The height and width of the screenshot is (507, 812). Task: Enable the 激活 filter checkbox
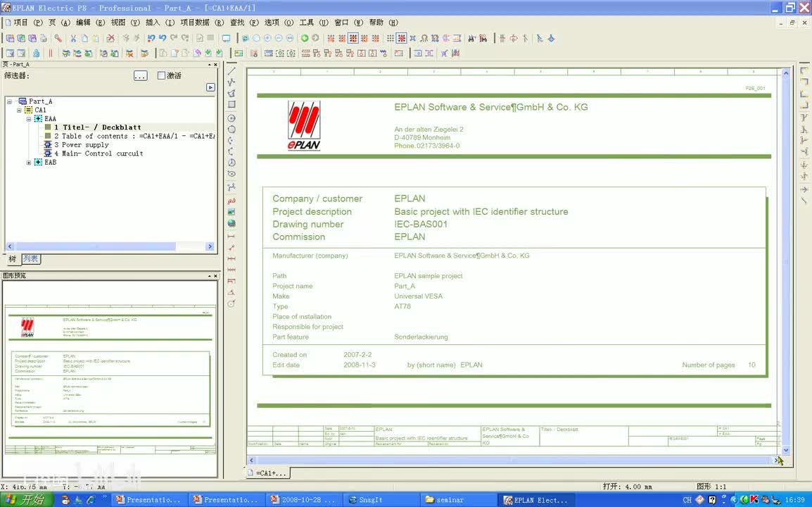(x=161, y=75)
